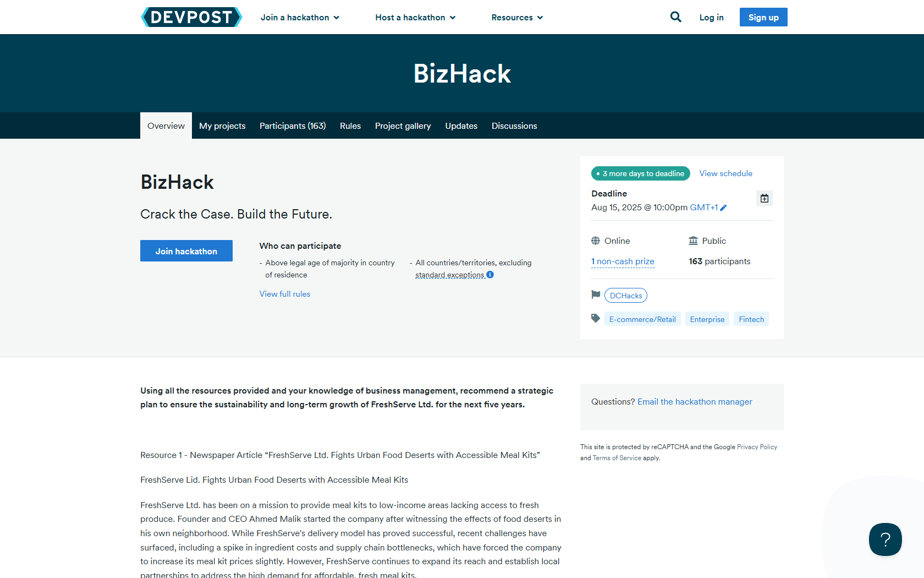
Task: Open the help question mark widget
Action: tap(885, 539)
